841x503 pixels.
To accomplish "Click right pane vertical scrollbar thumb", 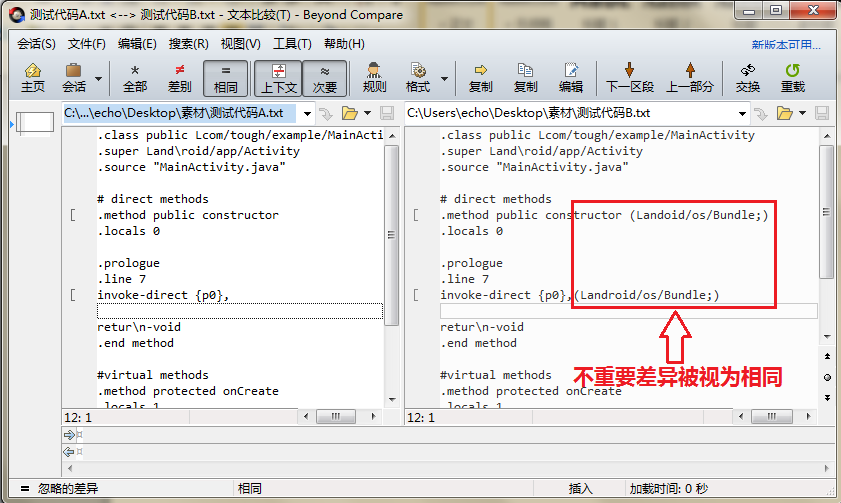I will [827, 211].
